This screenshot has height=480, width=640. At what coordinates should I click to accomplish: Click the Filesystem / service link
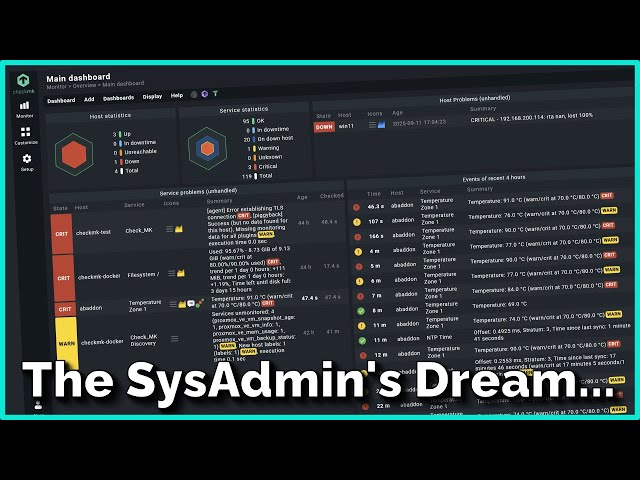(x=143, y=275)
